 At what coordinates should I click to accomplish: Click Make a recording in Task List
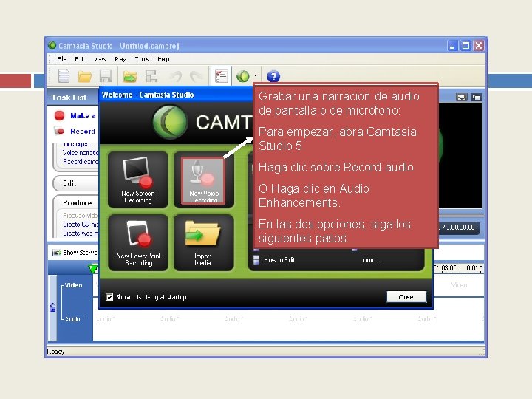pos(83,116)
